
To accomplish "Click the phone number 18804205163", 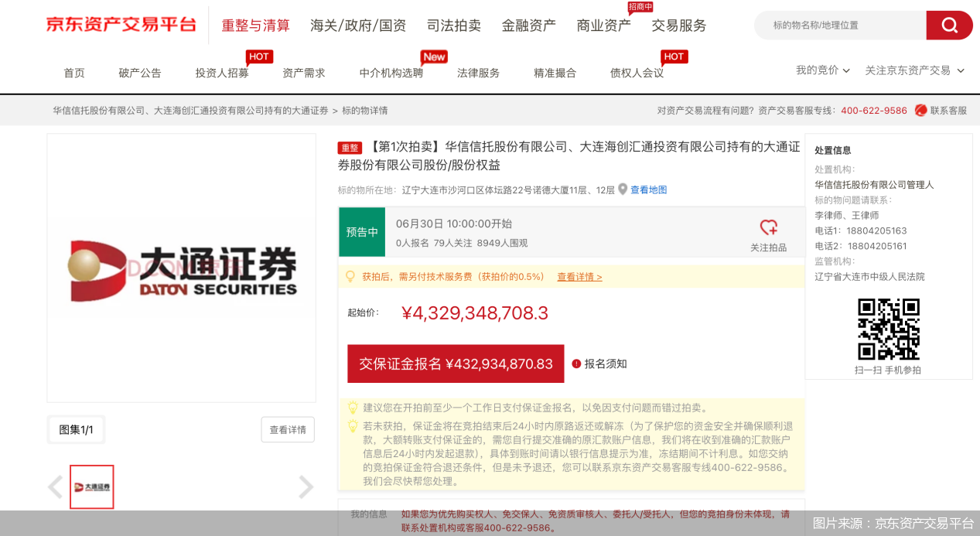I will click(877, 230).
